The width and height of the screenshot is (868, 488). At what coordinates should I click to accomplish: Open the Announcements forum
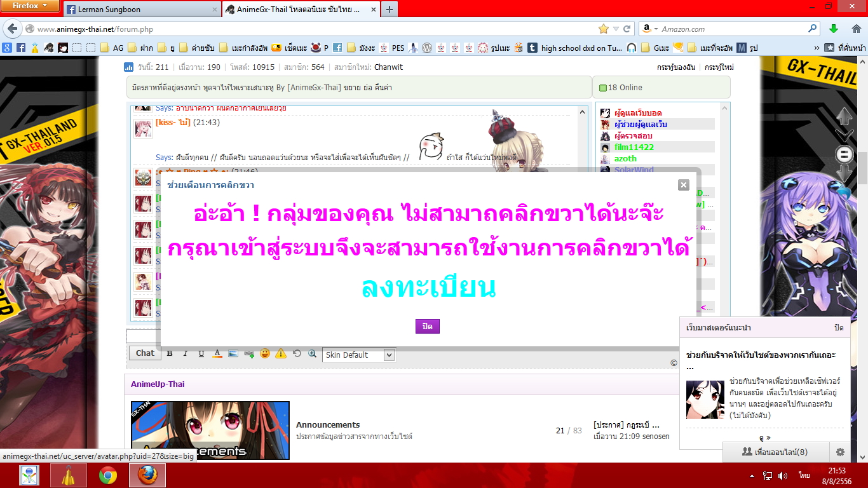pyautogui.click(x=328, y=425)
